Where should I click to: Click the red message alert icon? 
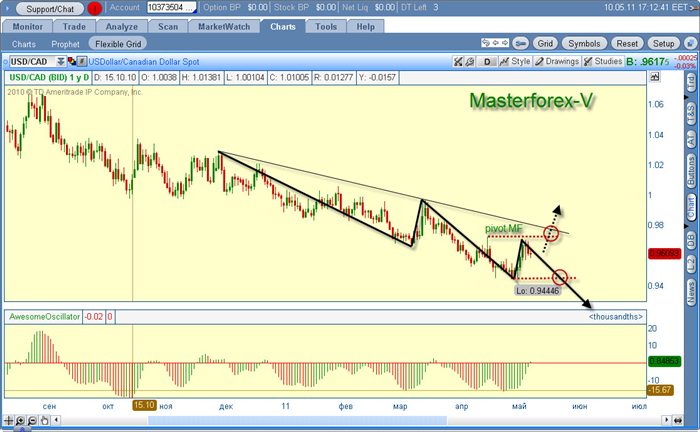[94, 8]
